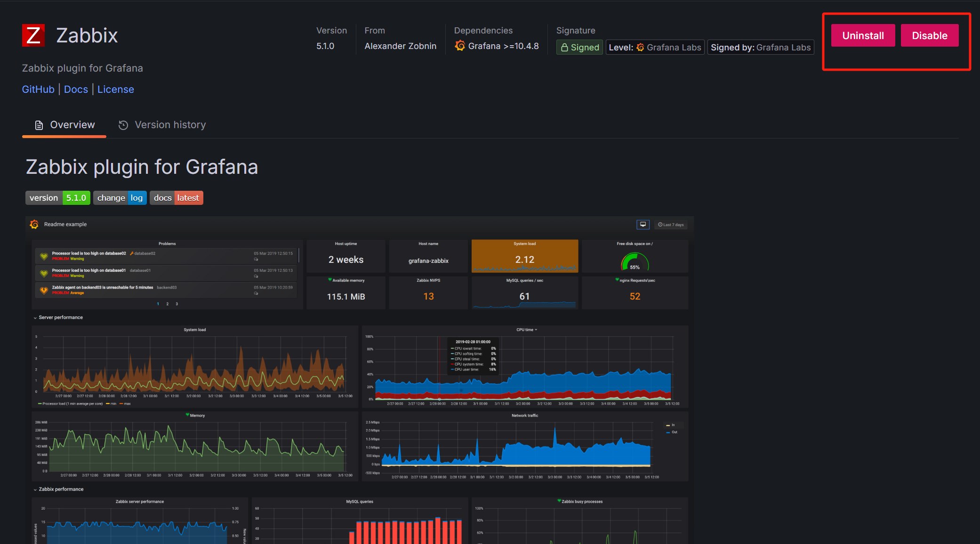Click the Signed lock badge

tap(579, 47)
